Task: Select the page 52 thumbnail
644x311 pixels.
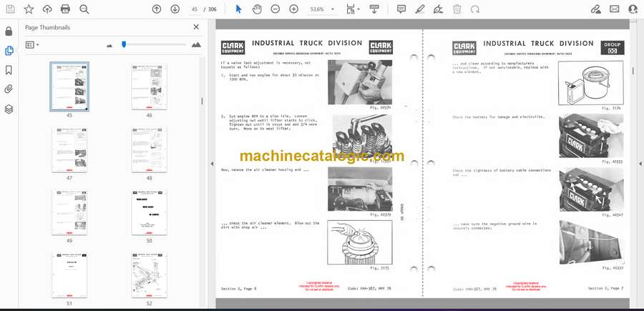Action: click(149, 275)
